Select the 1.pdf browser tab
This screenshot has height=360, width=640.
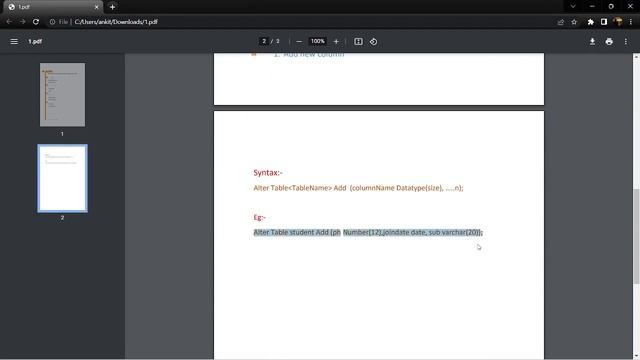[52, 7]
